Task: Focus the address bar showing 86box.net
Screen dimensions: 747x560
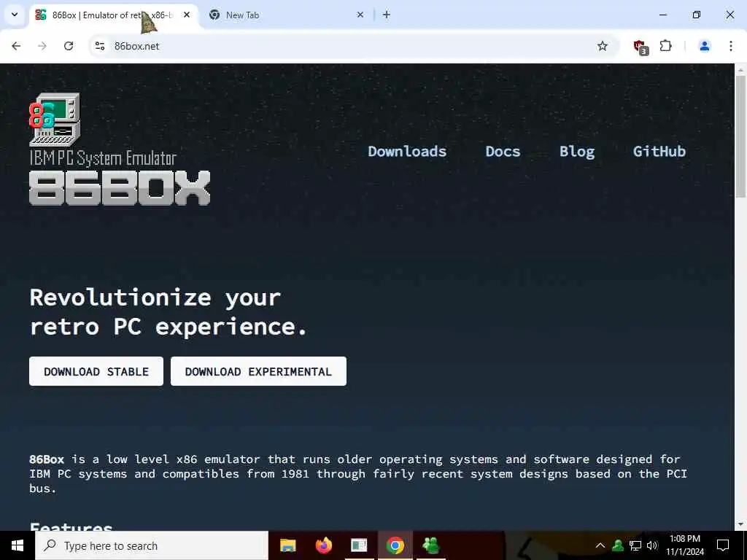Action: click(x=352, y=46)
